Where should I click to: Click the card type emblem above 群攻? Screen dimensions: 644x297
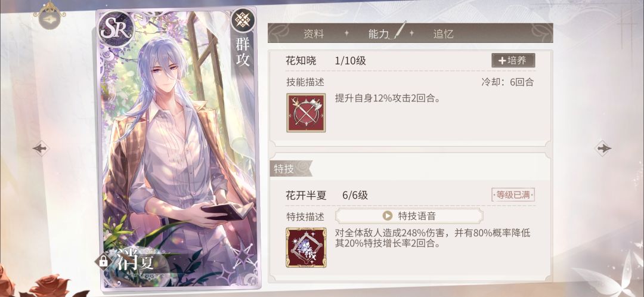243,21
